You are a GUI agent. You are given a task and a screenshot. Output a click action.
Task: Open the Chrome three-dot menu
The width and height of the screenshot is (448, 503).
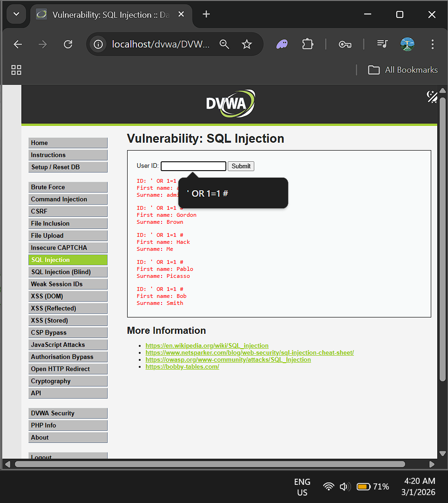tap(433, 44)
